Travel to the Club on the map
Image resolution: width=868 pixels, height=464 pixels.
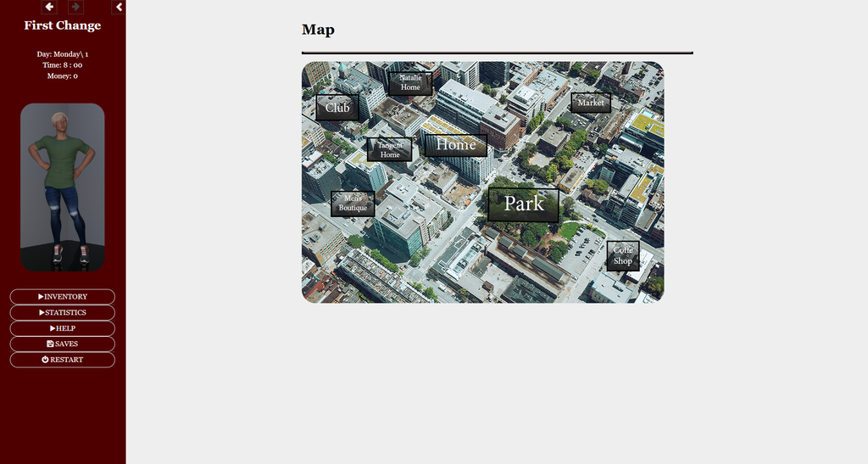pyautogui.click(x=337, y=108)
